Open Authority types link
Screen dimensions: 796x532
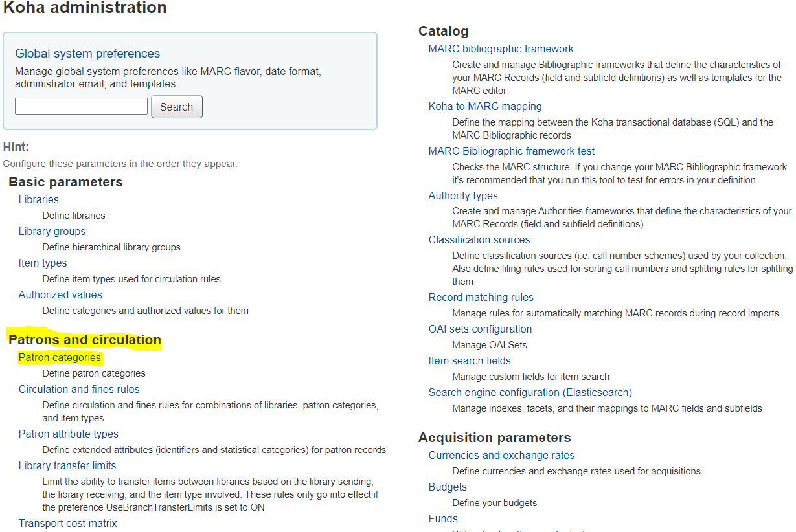(463, 196)
